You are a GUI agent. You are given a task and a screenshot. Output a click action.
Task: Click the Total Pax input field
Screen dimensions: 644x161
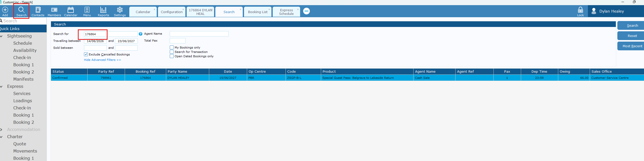177,41
